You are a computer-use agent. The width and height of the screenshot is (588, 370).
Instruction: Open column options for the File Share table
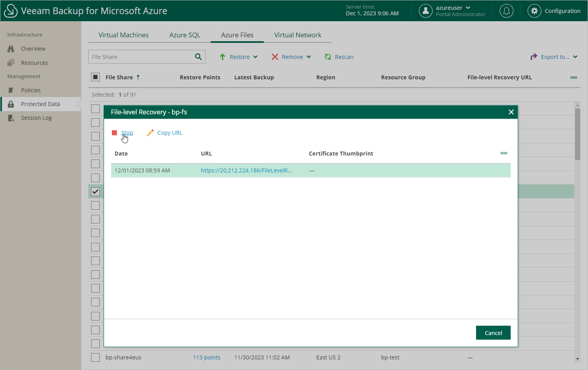[574, 77]
